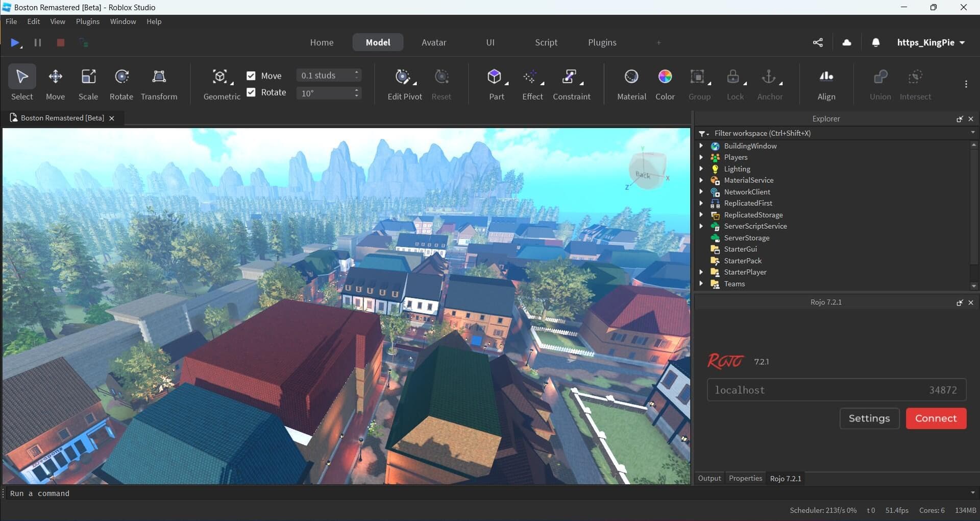Open the Material picker
The height and width of the screenshot is (521, 980).
631,83
